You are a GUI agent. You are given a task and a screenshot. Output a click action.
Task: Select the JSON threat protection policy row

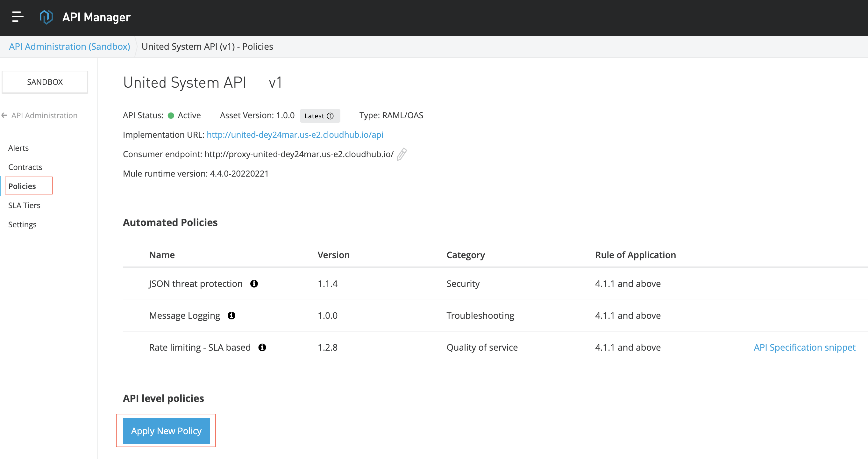196,283
